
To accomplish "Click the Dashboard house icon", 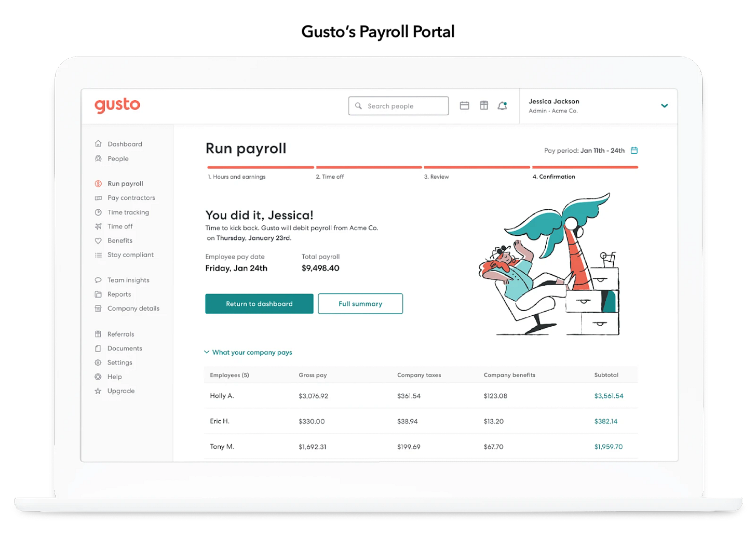I will pyautogui.click(x=98, y=144).
